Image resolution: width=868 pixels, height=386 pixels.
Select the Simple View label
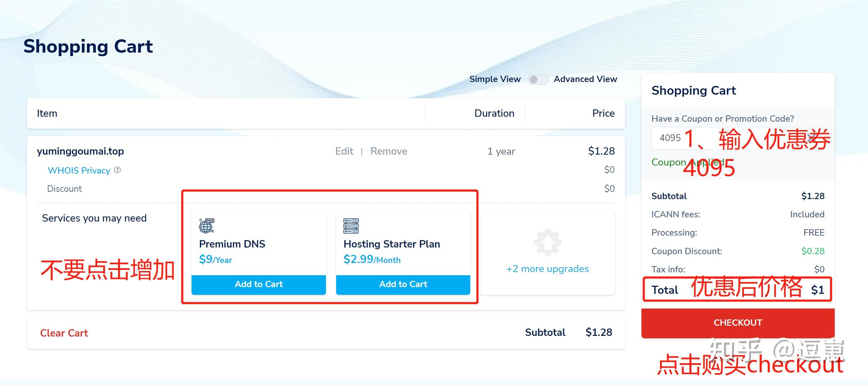click(x=495, y=79)
